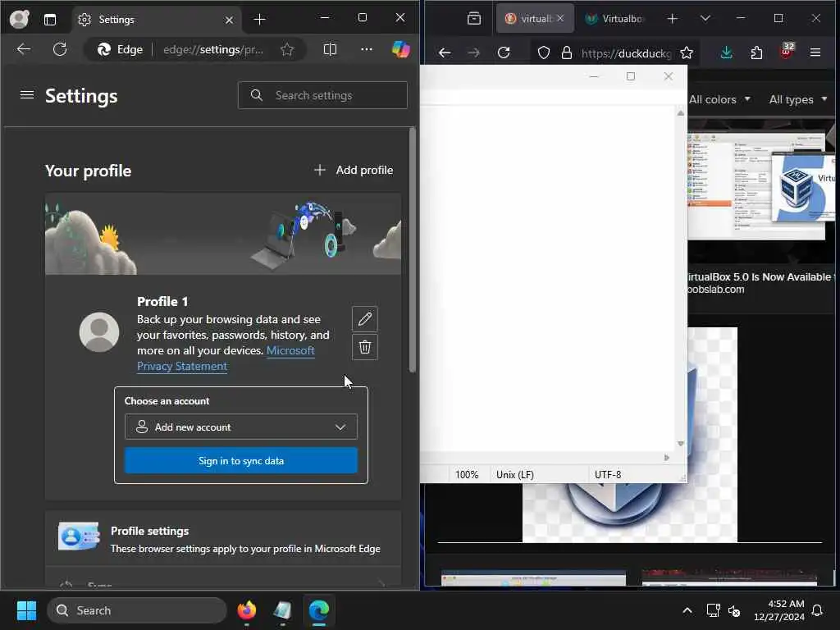This screenshot has width=840, height=630.
Task: Open the Edge tab actions menu icon
Action: 50,20
